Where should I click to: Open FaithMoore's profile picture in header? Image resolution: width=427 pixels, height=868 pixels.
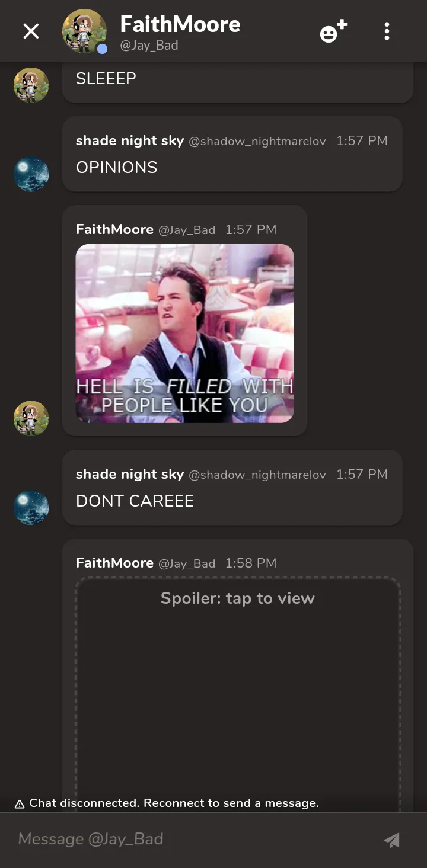pos(84,31)
